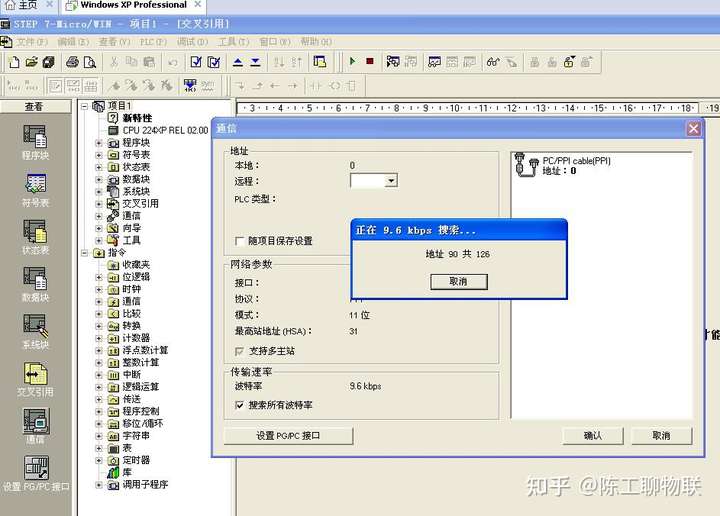Click the Print Preview toolbar icon
720x516 pixels.
(x=90, y=62)
